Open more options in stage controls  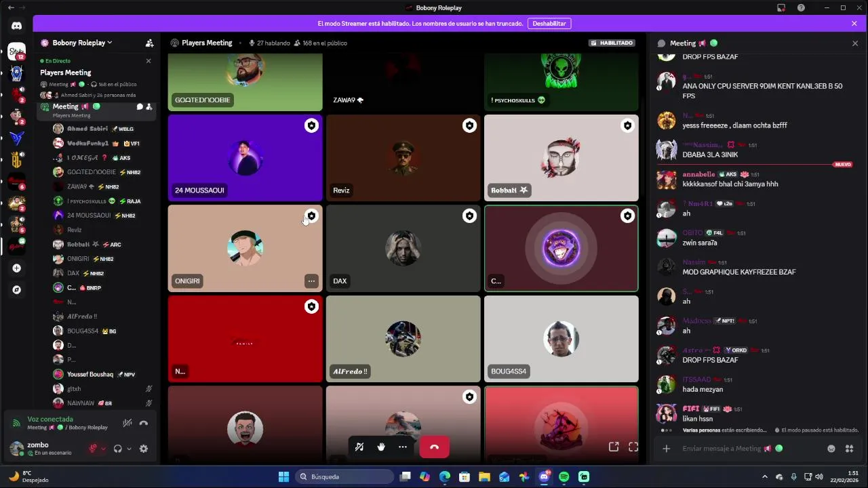(402, 447)
